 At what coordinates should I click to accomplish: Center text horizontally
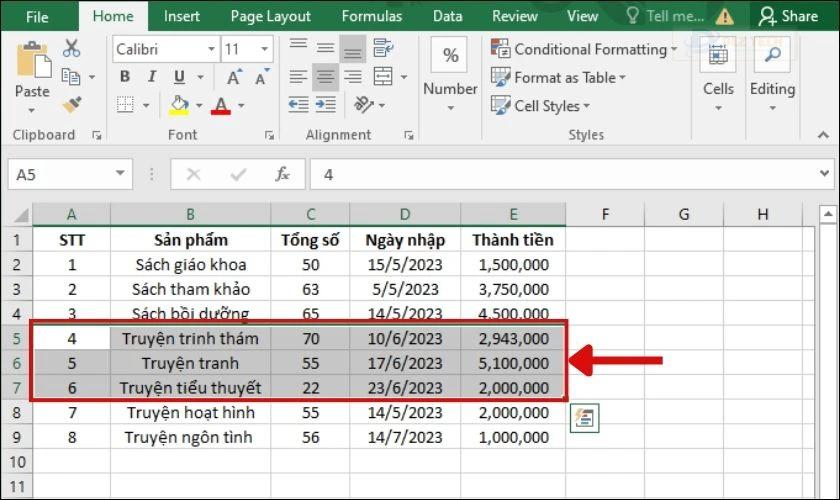pos(325,77)
